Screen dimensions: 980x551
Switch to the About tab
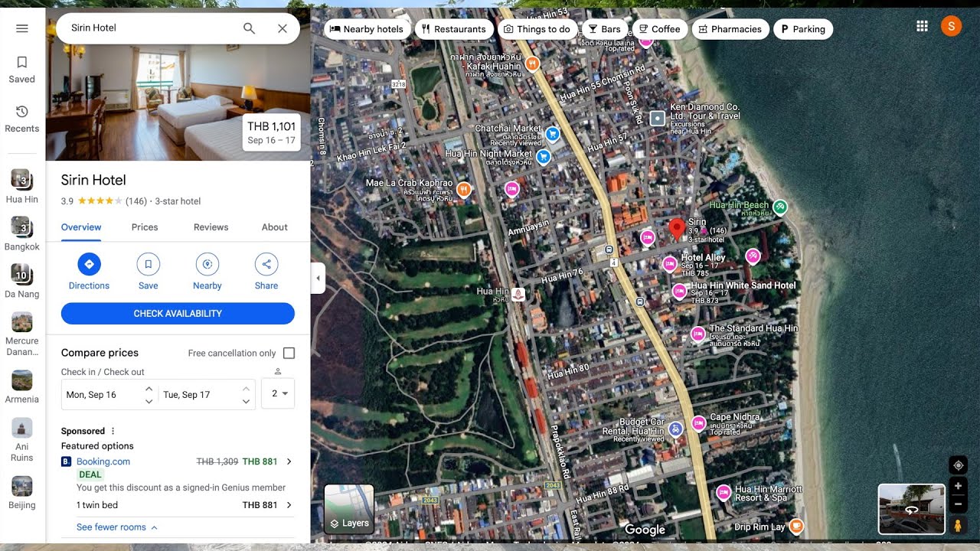275,227
